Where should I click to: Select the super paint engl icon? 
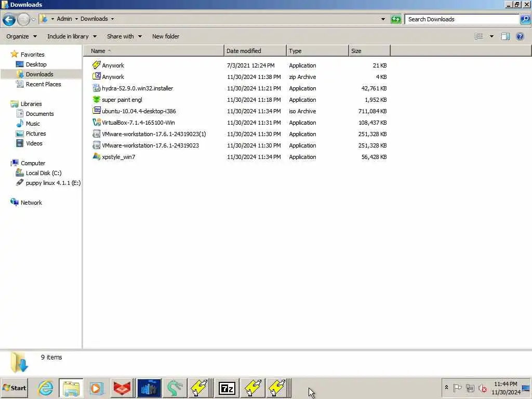pos(96,99)
